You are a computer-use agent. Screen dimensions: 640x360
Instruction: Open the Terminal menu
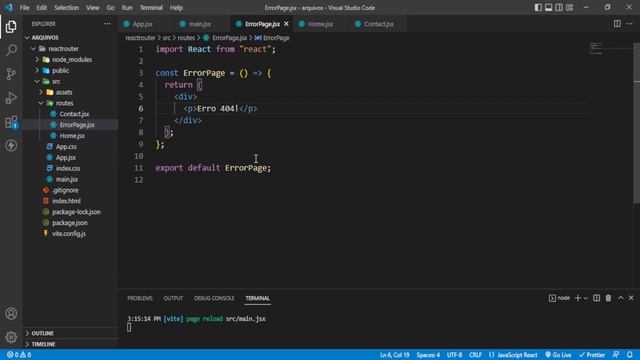(x=151, y=7)
